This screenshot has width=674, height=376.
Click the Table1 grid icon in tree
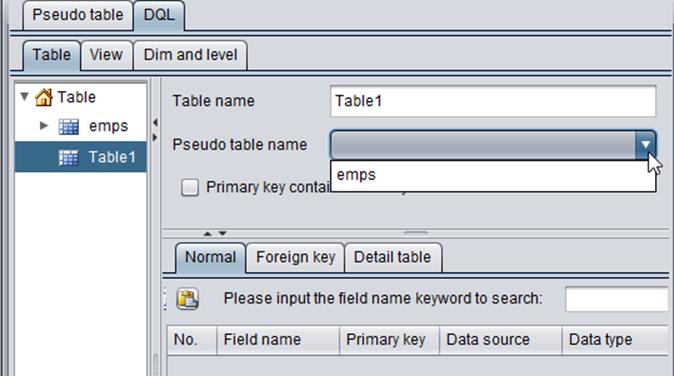tap(69, 158)
